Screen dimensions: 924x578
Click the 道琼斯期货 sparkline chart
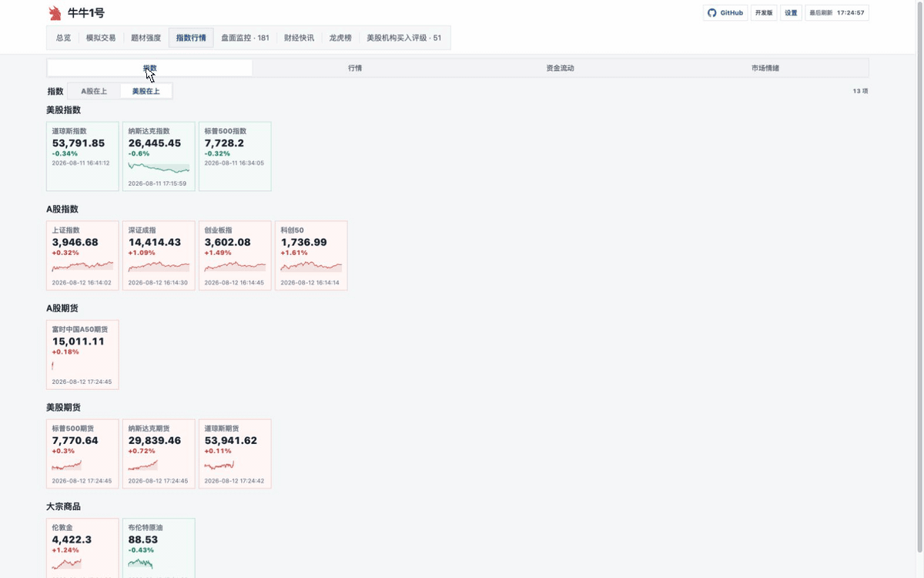[219, 465]
